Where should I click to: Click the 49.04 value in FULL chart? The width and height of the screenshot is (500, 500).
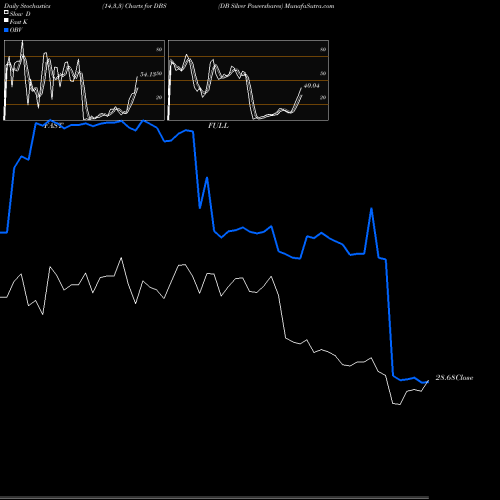pos(312,86)
